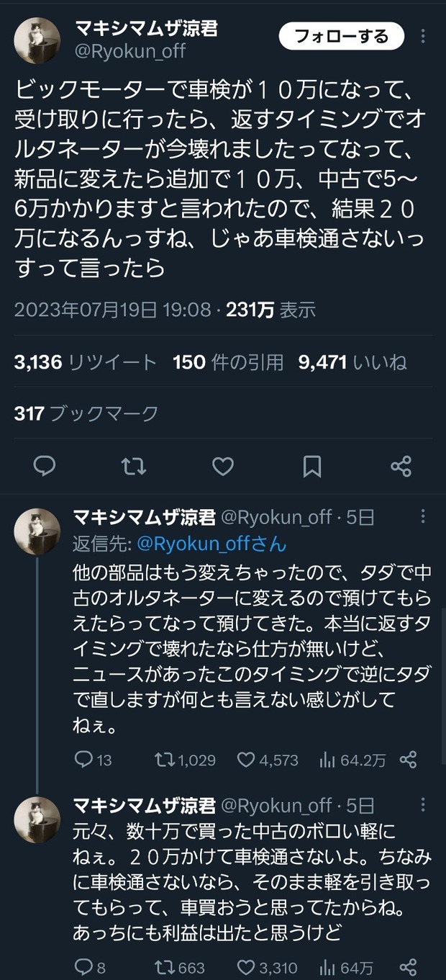Share the main tweet via its share icon
The width and height of the screenshot is (446, 980).
[401, 467]
